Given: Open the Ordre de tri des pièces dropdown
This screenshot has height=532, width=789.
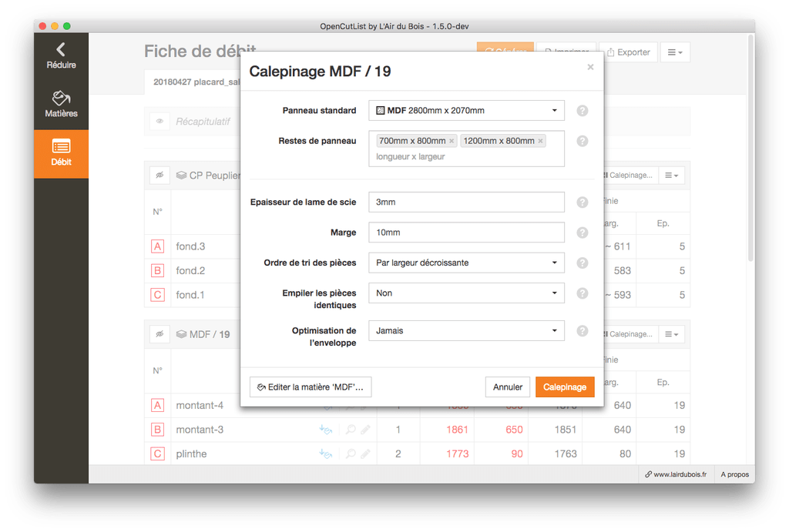Looking at the screenshot, I should pyautogui.click(x=466, y=263).
